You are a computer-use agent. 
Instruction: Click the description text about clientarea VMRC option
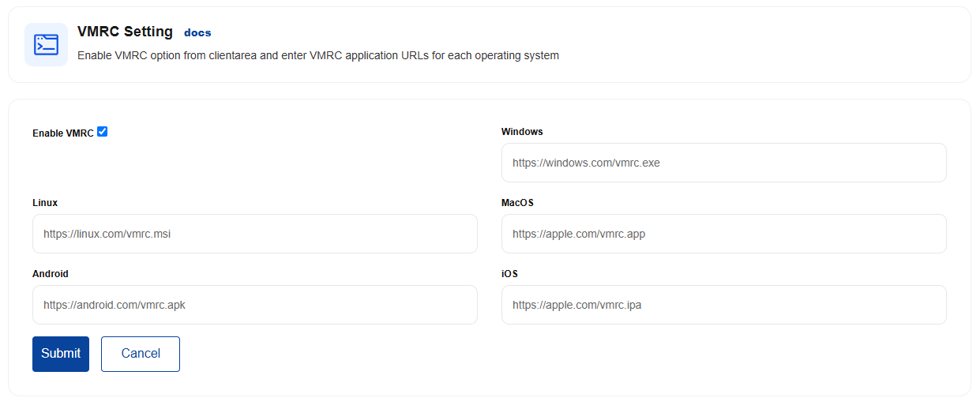coord(318,56)
